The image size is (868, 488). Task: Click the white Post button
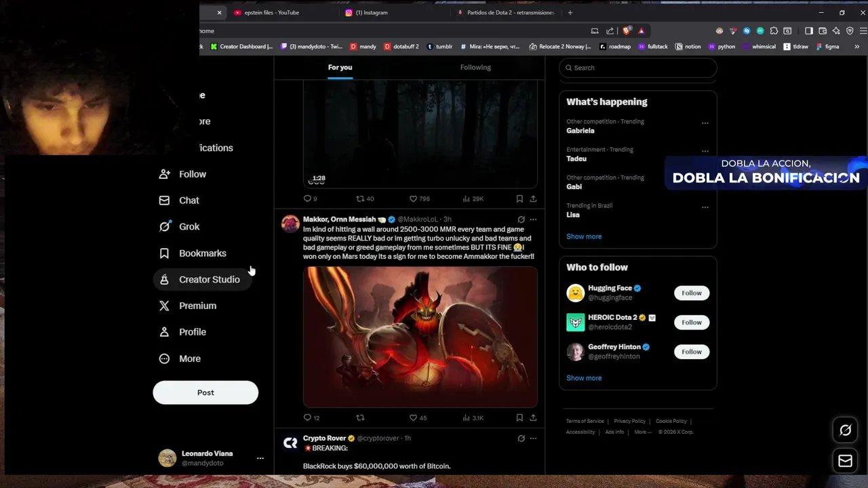point(205,392)
